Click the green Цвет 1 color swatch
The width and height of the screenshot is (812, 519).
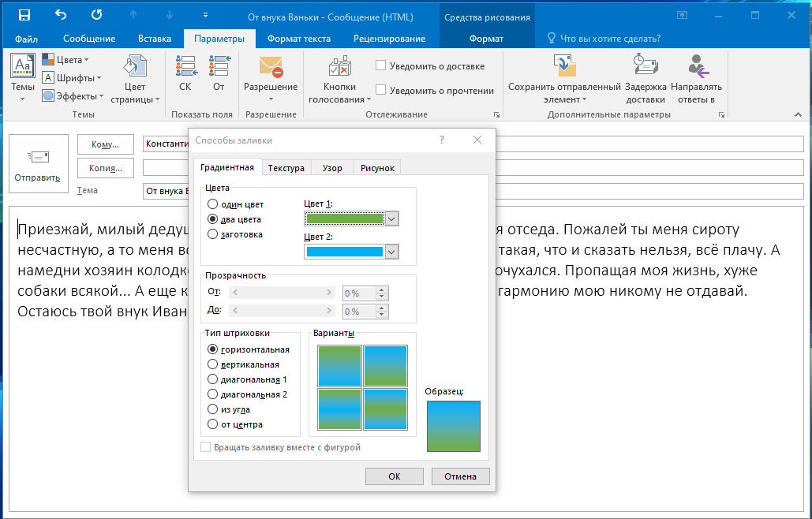(x=344, y=219)
